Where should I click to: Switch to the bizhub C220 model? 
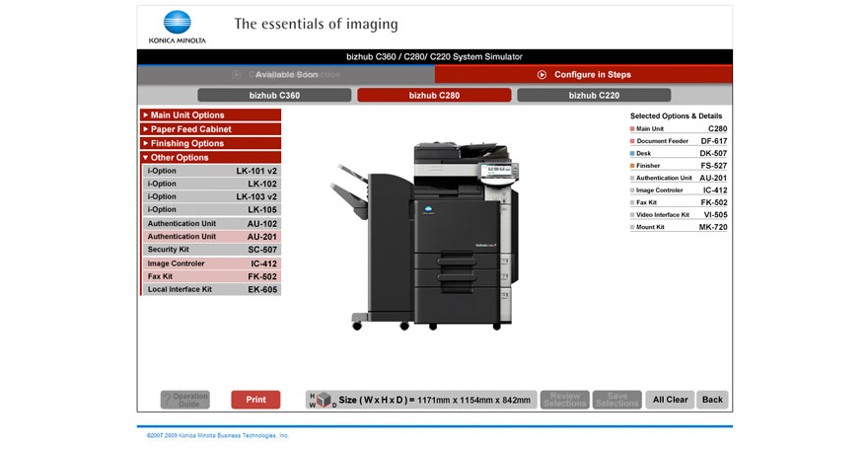pos(594,96)
